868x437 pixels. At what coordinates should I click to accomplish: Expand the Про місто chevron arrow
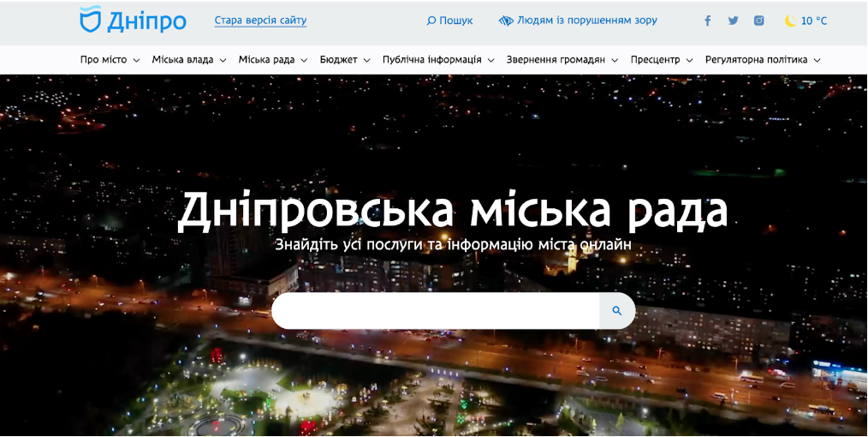(x=136, y=60)
